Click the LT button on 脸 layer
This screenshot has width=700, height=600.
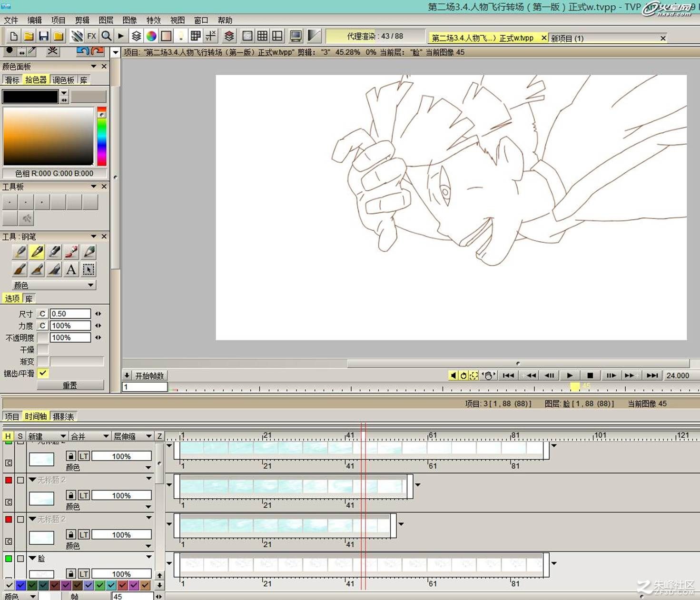pyautogui.click(x=84, y=574)
